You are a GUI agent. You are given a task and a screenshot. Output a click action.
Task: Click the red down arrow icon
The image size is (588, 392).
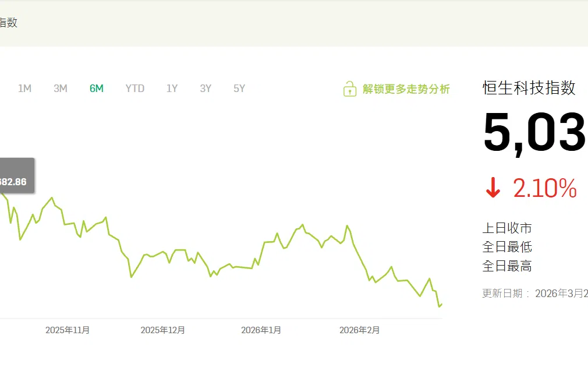pyautogui.click(x=493, y=189)
